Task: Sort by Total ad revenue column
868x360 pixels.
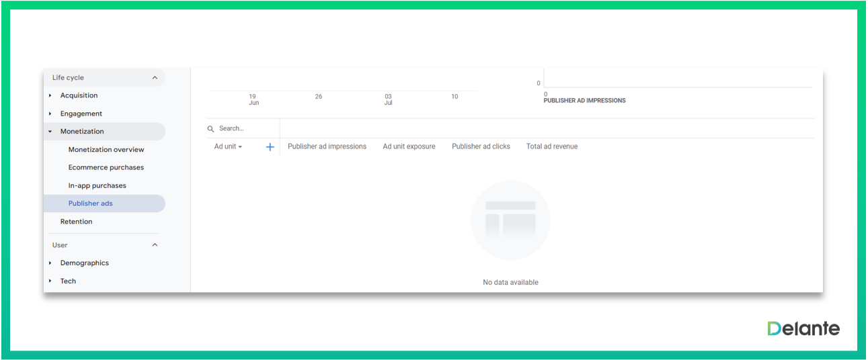Action: point(551,146)
